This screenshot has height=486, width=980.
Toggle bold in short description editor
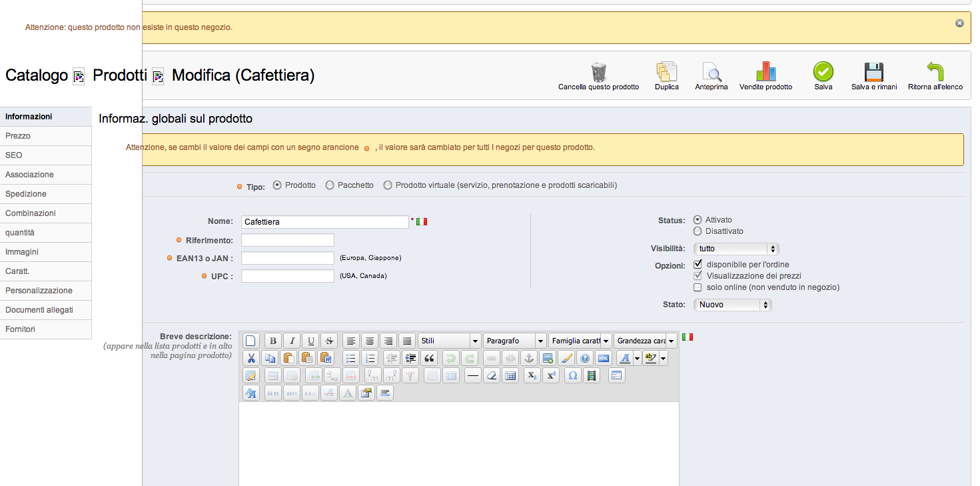point(272,341)
